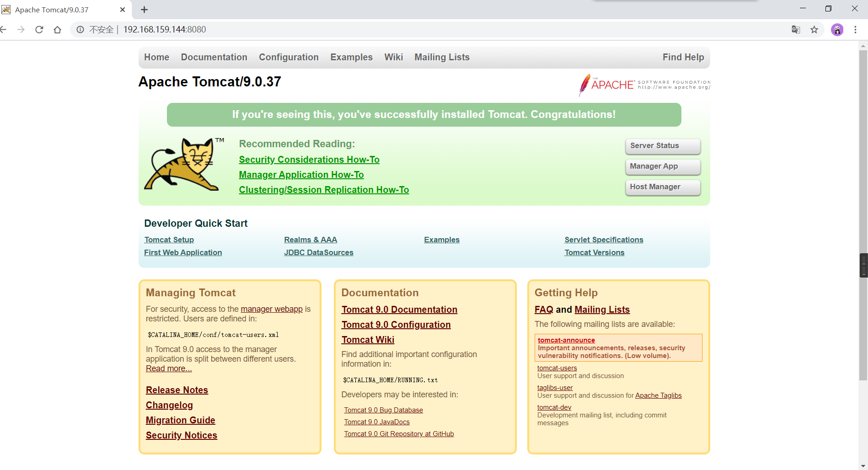Open Tomcat 9.0 Configuration link
The height and width of the screenshot is (470, 868).
tap(396, 325)
